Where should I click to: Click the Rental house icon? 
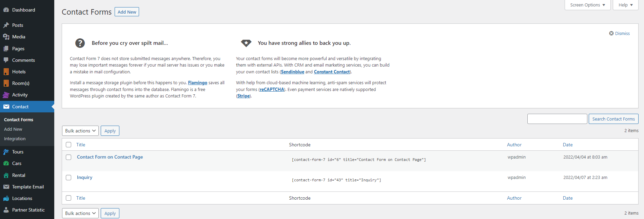pos(6,175)
